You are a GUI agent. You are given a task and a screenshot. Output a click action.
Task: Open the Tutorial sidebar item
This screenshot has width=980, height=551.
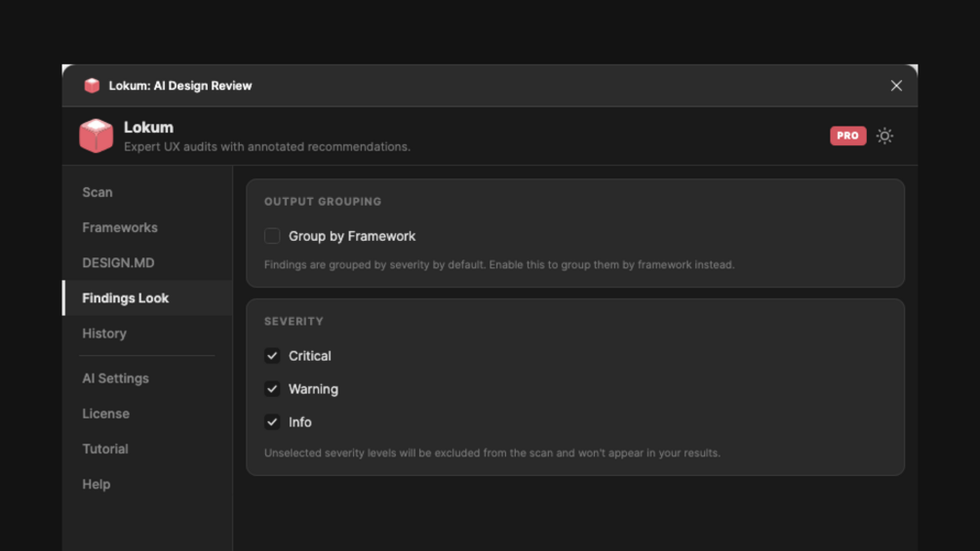pyautogui.click(x=105, y=449)
